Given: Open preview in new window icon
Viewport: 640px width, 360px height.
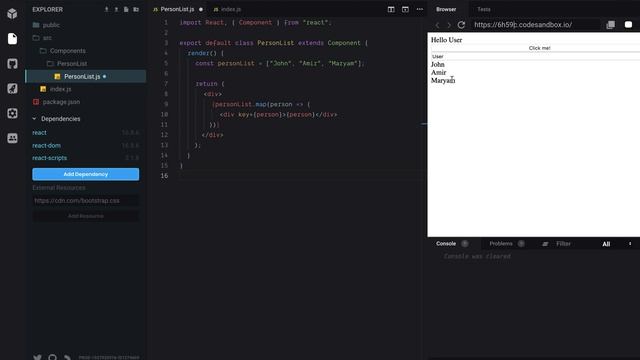Looking at the screenshot, I should 611,25.
